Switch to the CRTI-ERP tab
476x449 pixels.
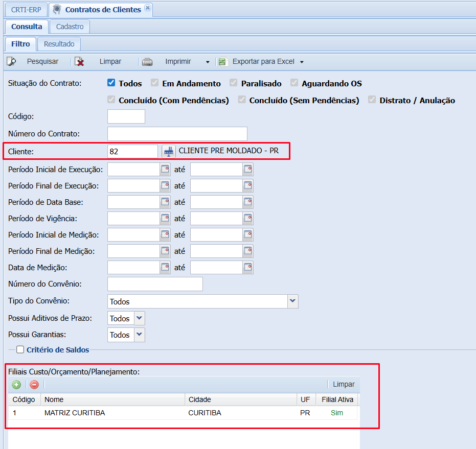26,10
